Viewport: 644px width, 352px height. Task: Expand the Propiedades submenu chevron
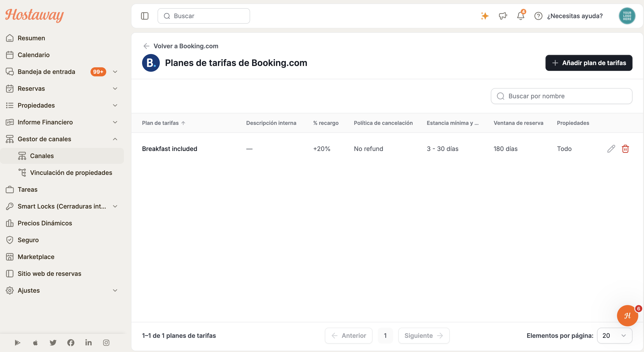(115, 105)
